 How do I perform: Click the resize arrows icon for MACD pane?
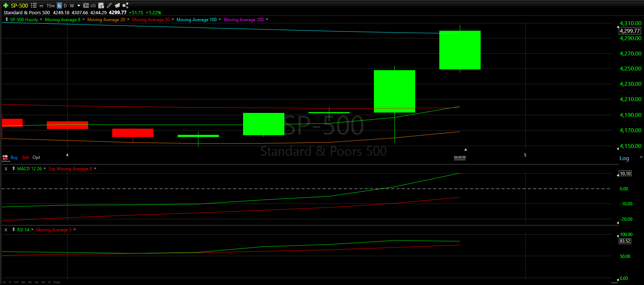point(14,168)
